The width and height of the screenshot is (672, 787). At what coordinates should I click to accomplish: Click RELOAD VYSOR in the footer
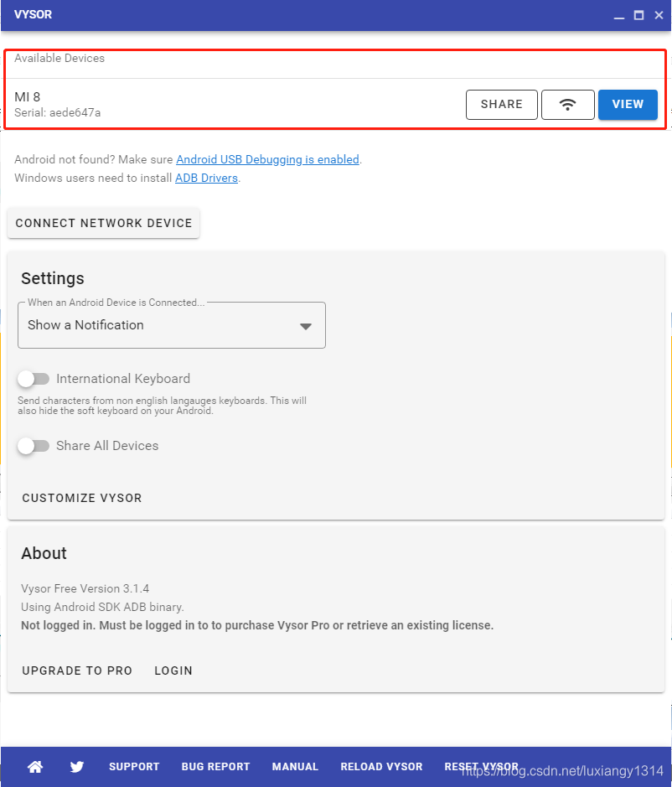(381, 766)
